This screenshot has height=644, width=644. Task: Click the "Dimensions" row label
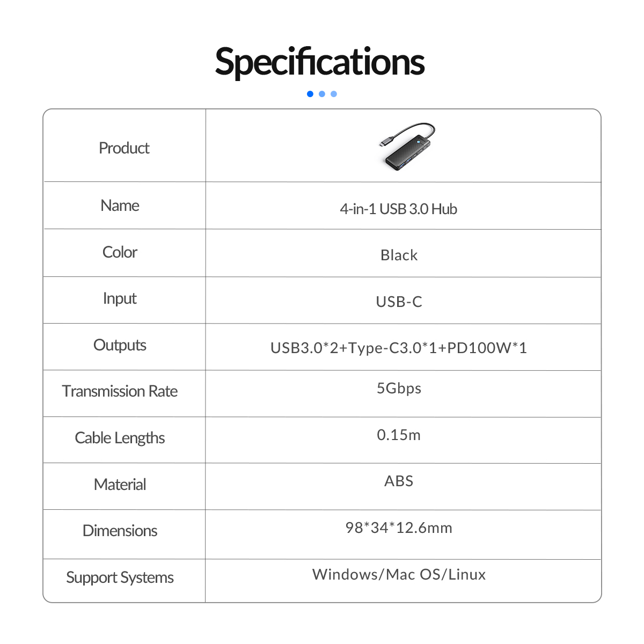120,531
